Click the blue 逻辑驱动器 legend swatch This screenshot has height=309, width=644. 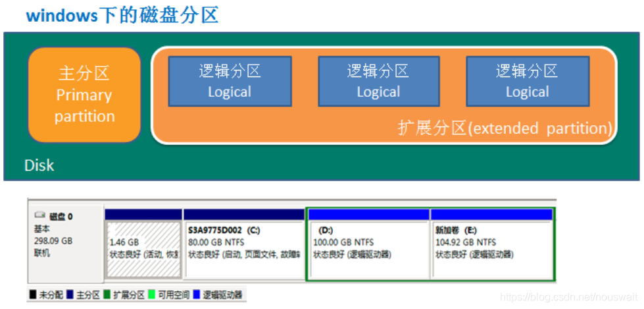click(196, 295)
